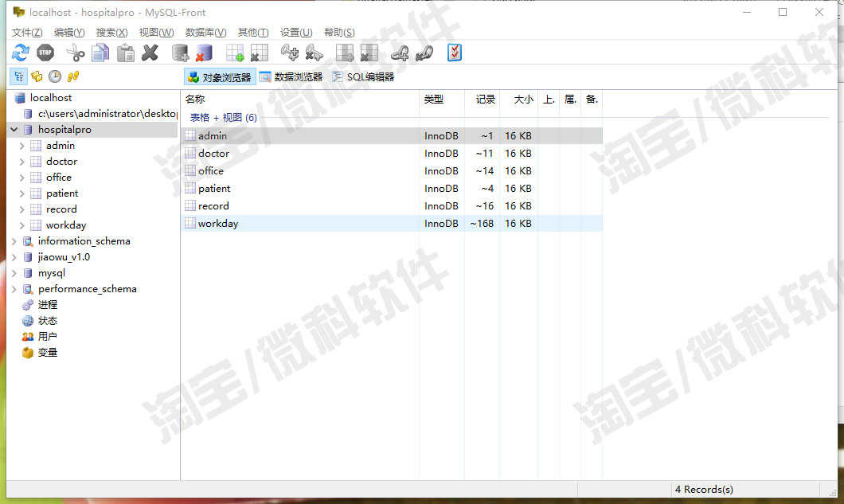This screenshot has height=504, width=844.
Task: Select the c:\users\administrator path item
Action: tap(107, 114)
